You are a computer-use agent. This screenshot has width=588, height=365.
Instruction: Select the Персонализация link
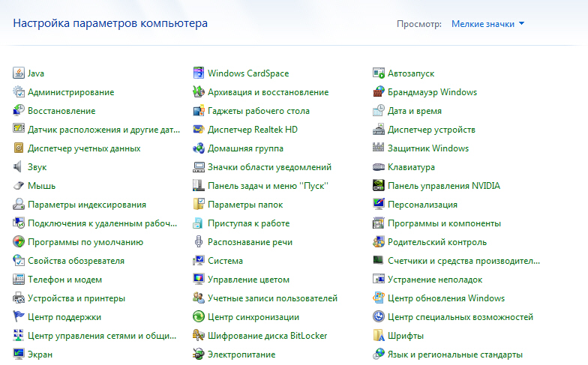pyautogui.click(x=422, y=205)
